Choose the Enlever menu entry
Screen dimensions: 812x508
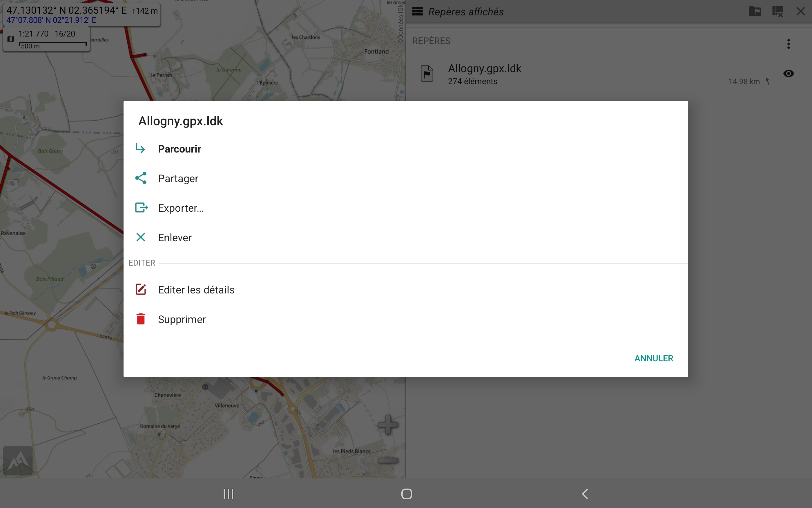pos(175,237)
